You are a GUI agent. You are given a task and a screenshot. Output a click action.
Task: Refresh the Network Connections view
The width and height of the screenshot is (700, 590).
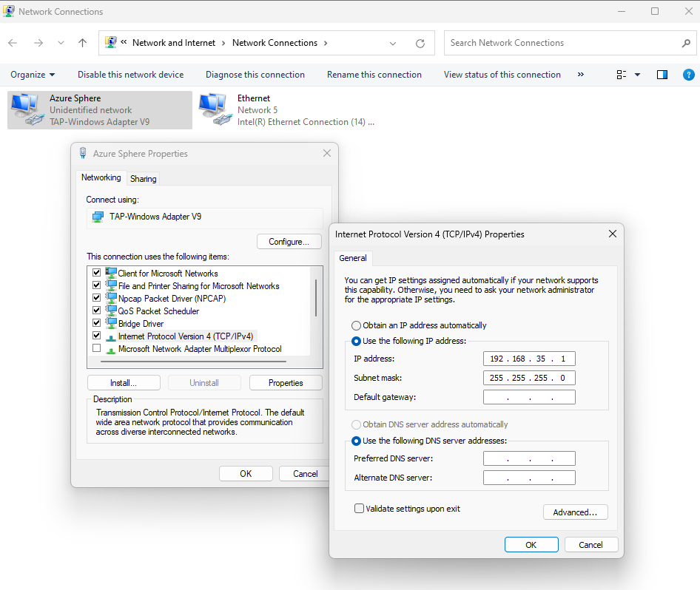[420, 44]
